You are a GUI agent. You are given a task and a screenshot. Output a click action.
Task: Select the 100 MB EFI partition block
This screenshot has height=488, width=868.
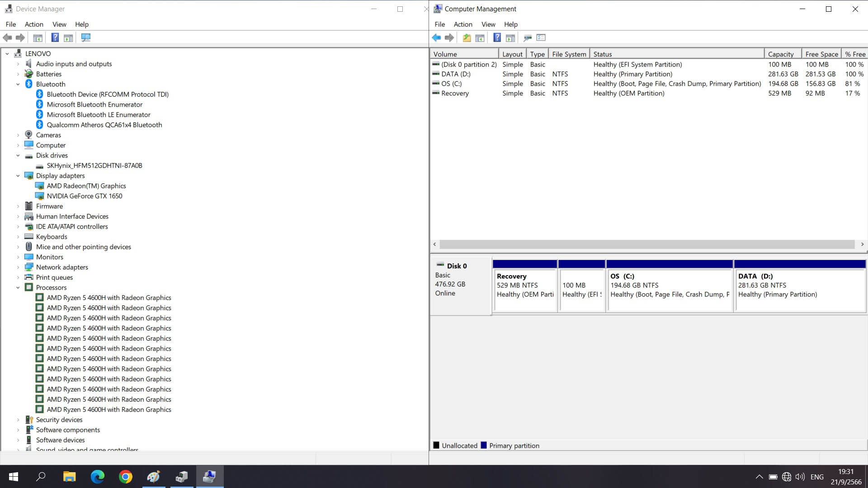point(582,286)
